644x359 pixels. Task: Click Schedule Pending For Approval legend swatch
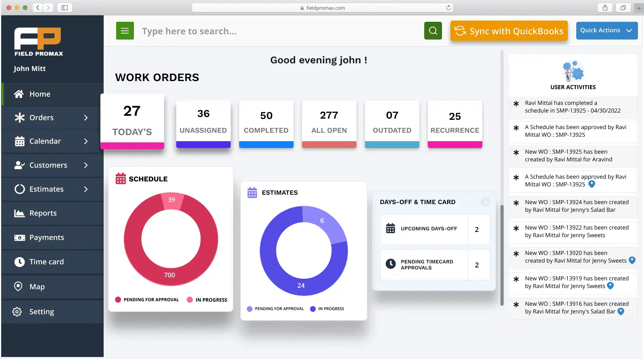pyautogui.click(x=118, y=299)
